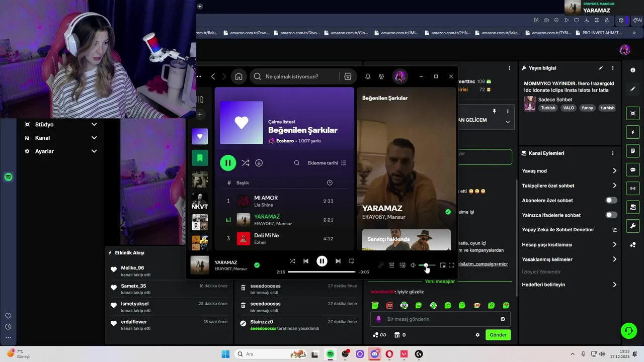Edit Yayın bilgisi with the pencil icon

click(x=600, y=68)
